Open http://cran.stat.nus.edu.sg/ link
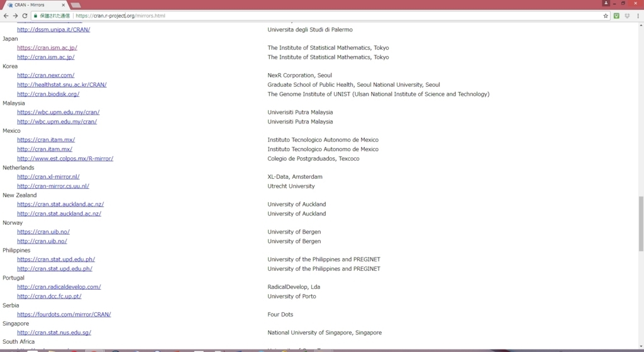Viewport: 644px width, 352px height. click(x=54, y=332)
